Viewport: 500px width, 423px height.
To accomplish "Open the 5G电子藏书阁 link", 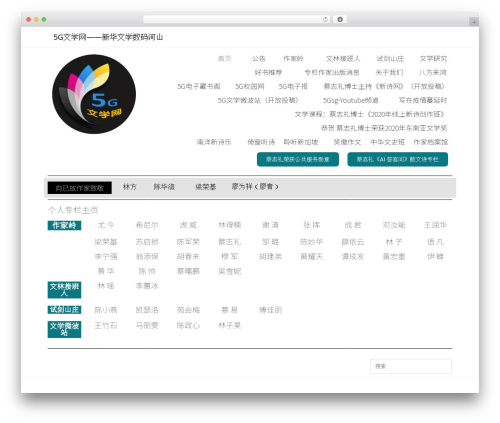I will tap(199, 86).
